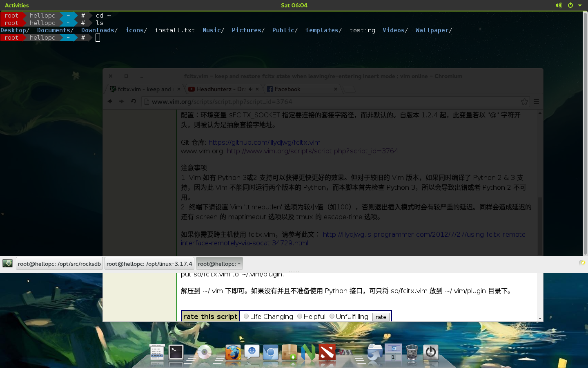Mute the Headhunterz tab via its speaker icon
Screen dimensions: 588x368
coord(250,89)
